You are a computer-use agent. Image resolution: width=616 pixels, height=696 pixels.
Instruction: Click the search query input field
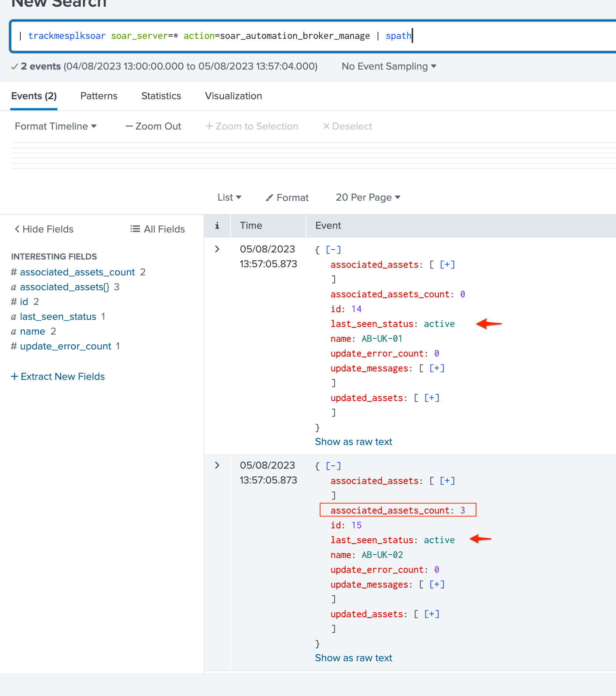pyautogui.click(x=314, y=36)
